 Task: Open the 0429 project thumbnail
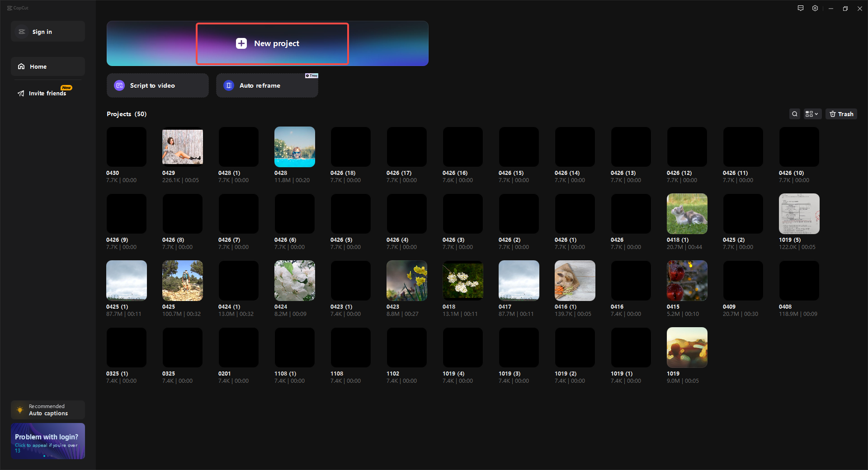[x=182, y=146]
